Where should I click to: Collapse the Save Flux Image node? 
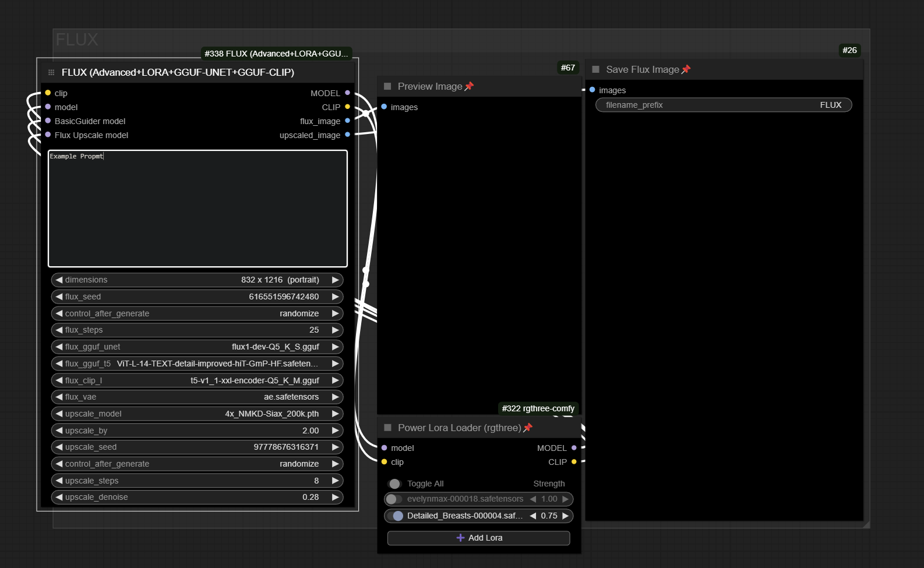click(x=595, y=69)
